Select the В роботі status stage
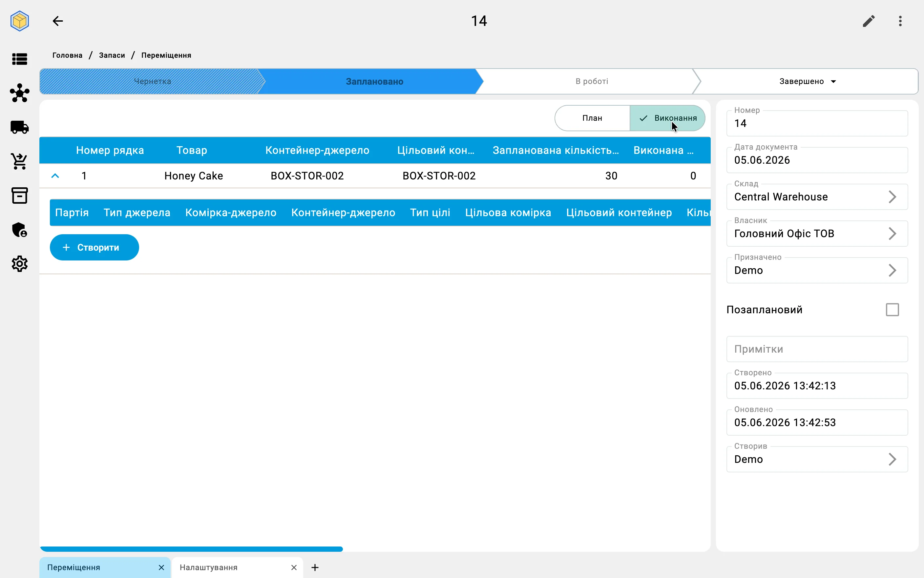This screenshot has width=924, height=578. 591,81
